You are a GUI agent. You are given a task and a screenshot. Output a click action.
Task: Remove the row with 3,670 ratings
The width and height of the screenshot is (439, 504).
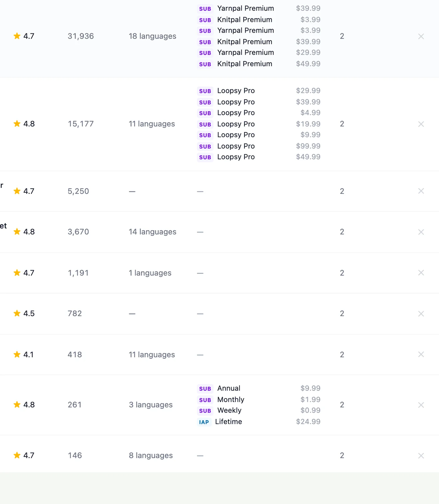click(421, 232)
